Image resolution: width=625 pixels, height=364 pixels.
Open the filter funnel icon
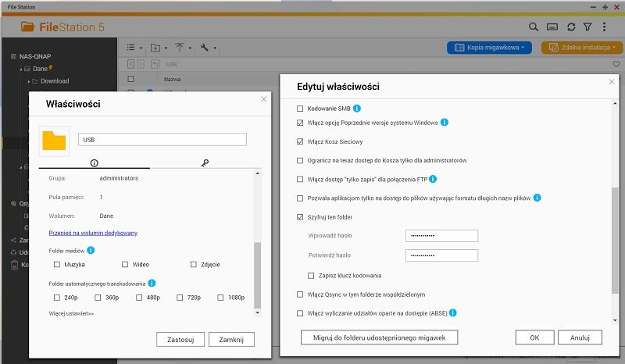coord(587,27)
